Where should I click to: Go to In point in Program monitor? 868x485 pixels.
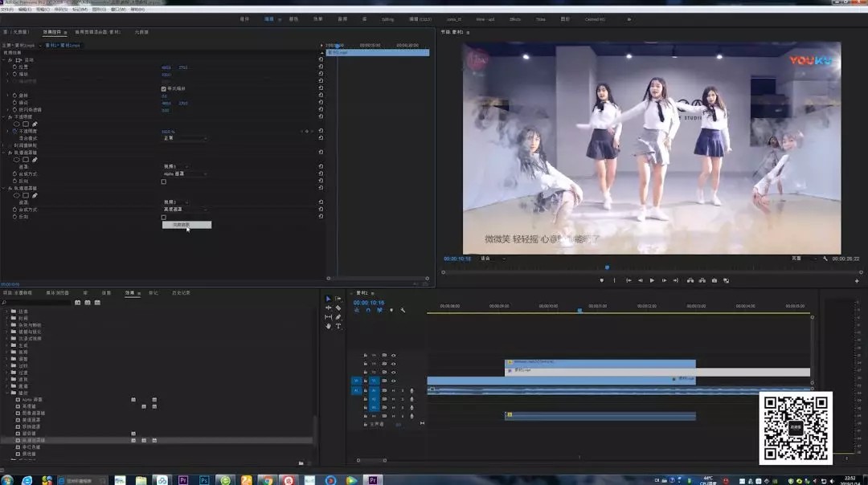(628, 280)
